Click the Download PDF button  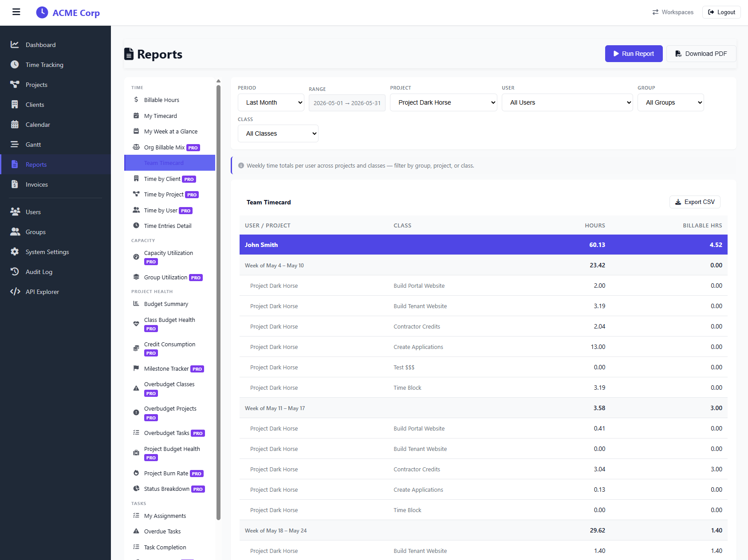[x=701, y=54]
